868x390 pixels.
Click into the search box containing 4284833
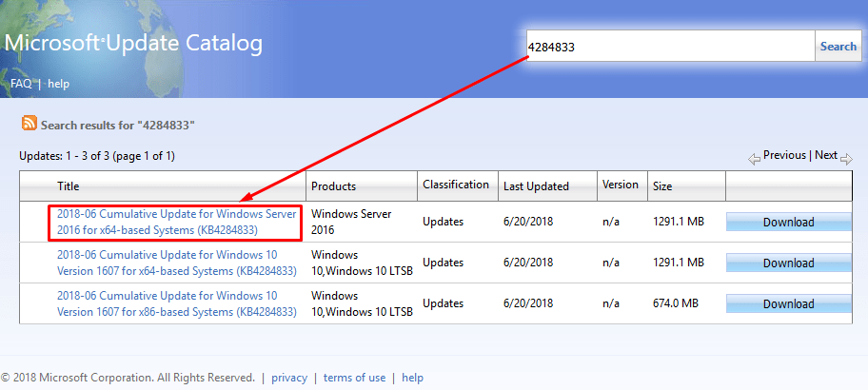pyautogui.click(x=670, y=46)
